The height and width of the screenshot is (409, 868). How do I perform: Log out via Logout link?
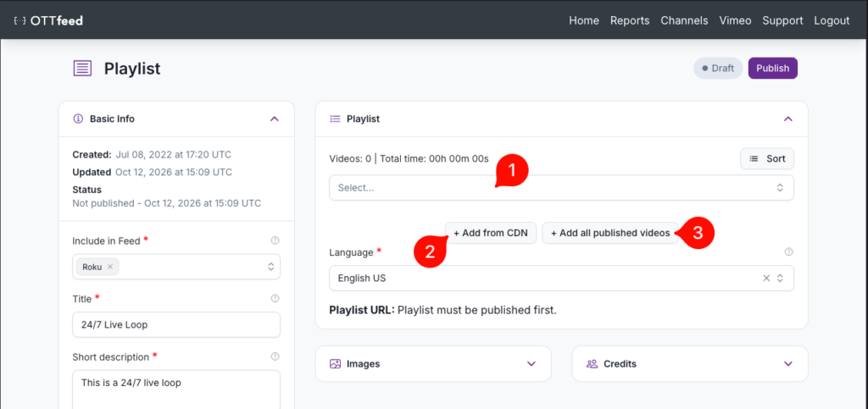click(x=832, y=20)
